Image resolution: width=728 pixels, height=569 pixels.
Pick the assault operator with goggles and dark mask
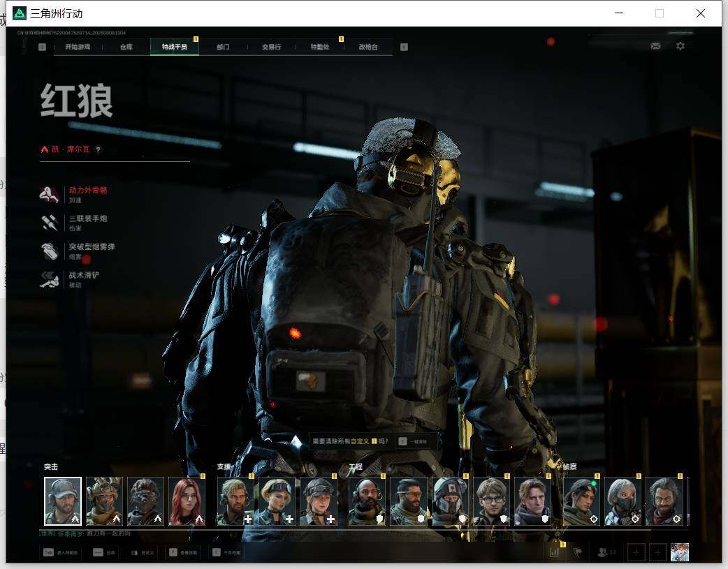[145, 501]
